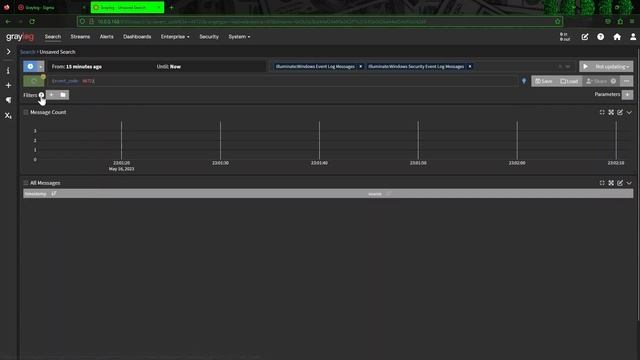Open the Streams navigation tab
The height and width of the screenshot is (360, 640).
pyautogui.click(x=80, y=37)
